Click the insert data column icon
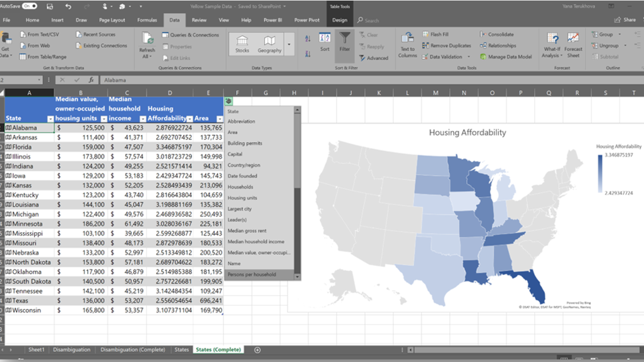 pyautogui.click(x=228, y=101)
